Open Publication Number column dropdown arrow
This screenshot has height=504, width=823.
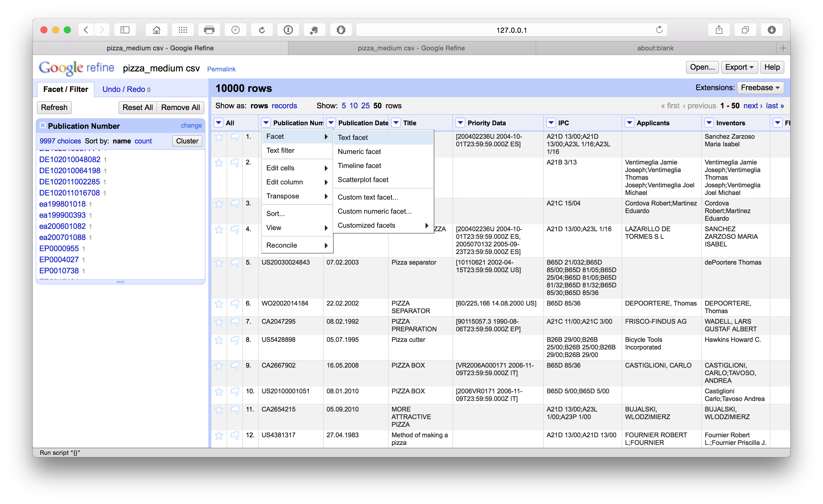[x=266, y=123]
